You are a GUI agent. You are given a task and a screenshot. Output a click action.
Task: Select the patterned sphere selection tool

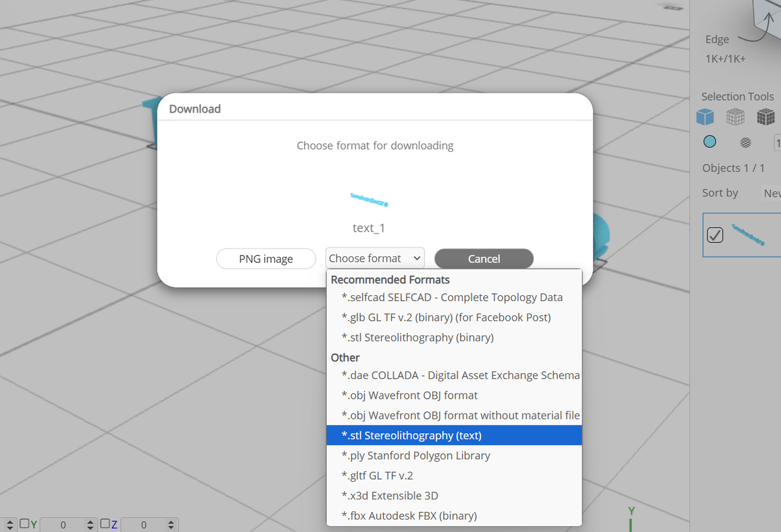tap(745, 142)
